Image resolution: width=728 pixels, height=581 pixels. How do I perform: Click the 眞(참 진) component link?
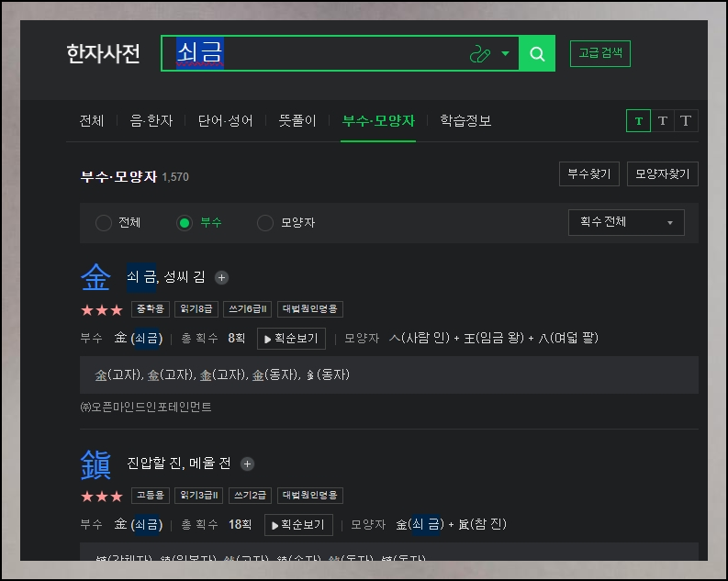coord(482,524)
